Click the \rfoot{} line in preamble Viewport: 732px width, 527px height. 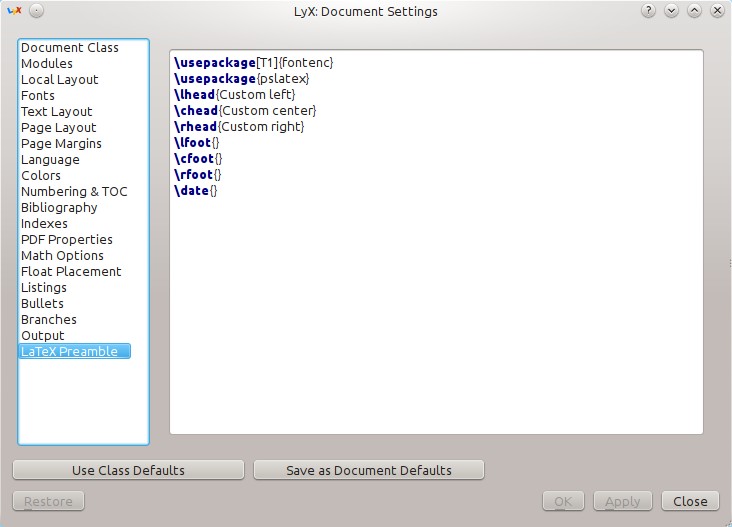tap(197, 175)
